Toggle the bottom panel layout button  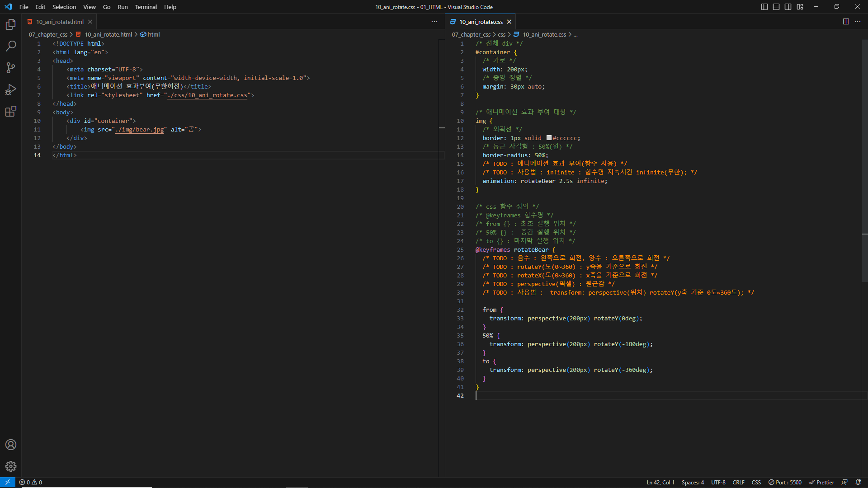pos(776,7)
